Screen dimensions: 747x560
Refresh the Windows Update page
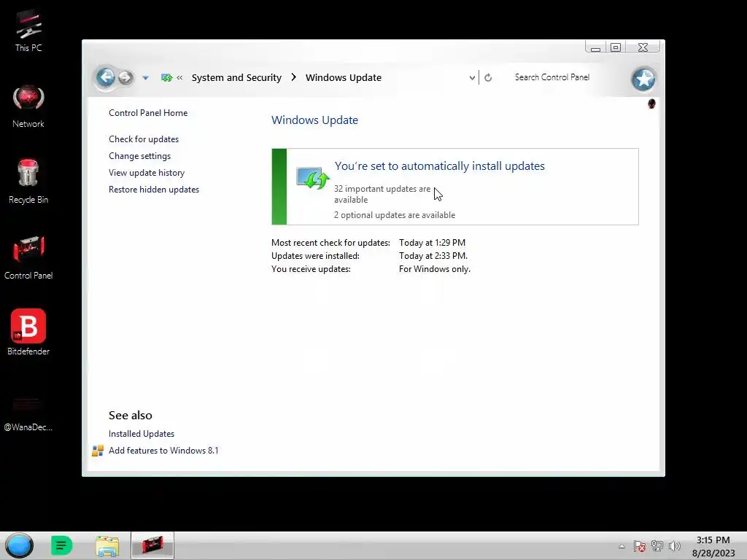pyautogui.click(x=488, y=77)
